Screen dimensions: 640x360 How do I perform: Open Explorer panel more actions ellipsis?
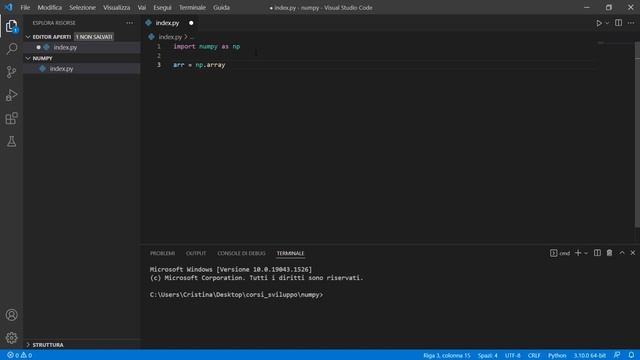tap(130, 23)
